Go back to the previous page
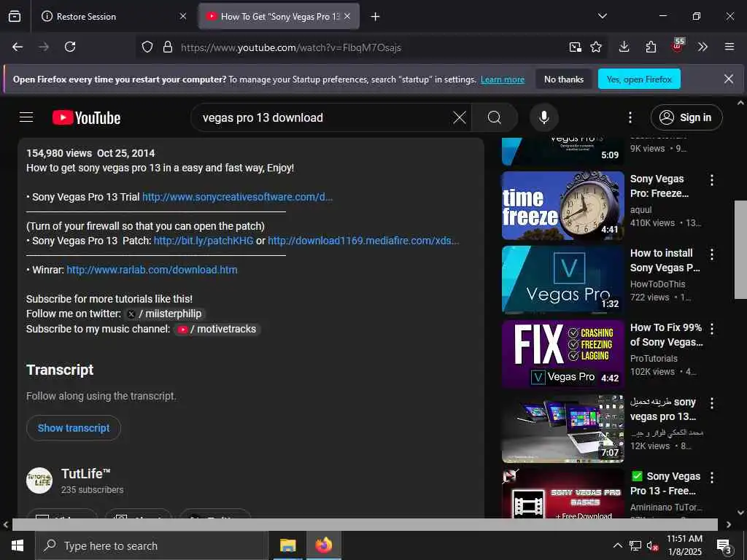Image resolution: width=747 pixels, height=560 pixels. 18,47
